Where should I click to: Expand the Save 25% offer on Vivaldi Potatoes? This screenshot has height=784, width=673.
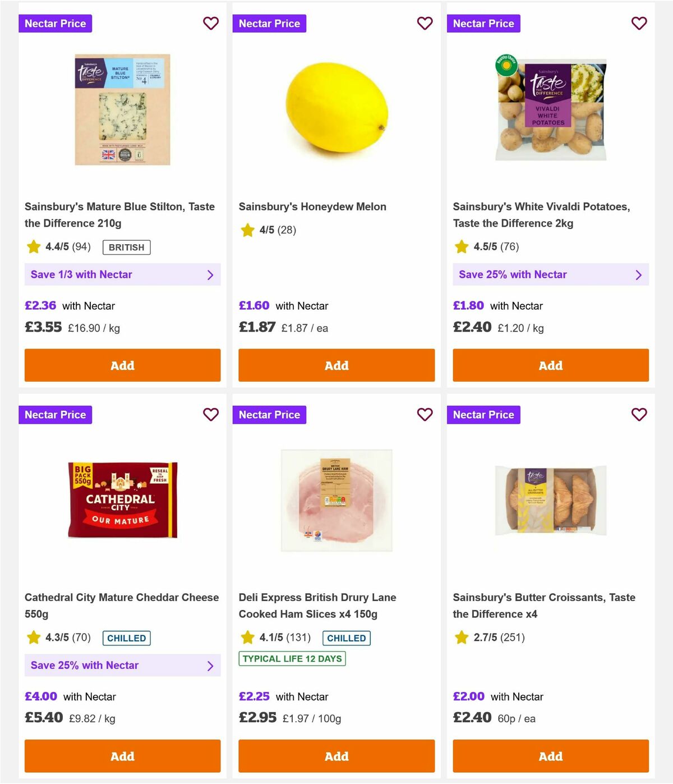[551, 274]
